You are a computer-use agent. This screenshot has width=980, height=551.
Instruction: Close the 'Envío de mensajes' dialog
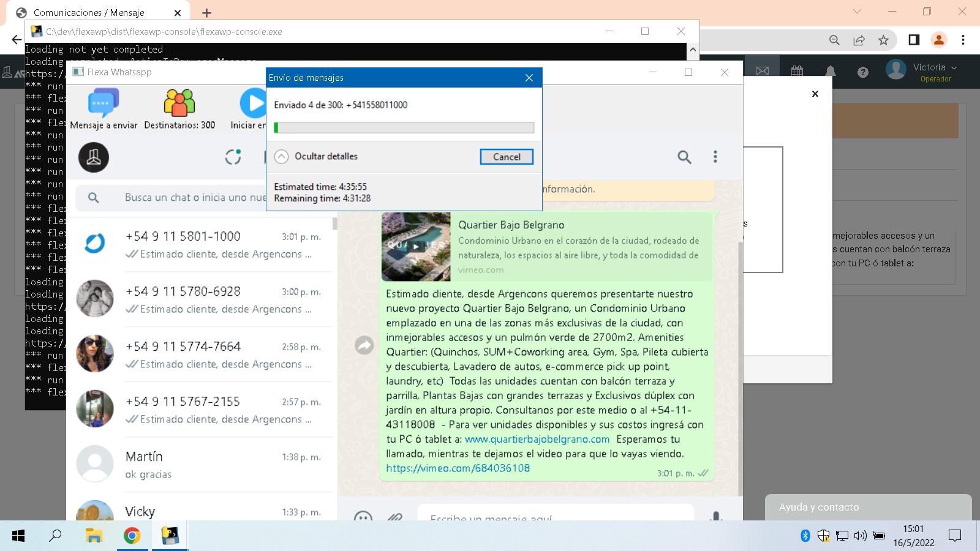coord(529,78)
